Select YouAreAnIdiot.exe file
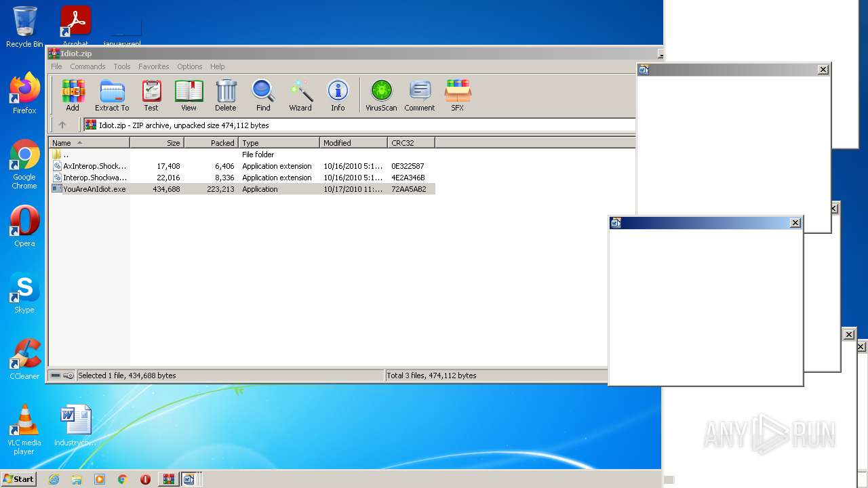Image resolution: width=868 pixels, height=488 pixels. [242, 189]
